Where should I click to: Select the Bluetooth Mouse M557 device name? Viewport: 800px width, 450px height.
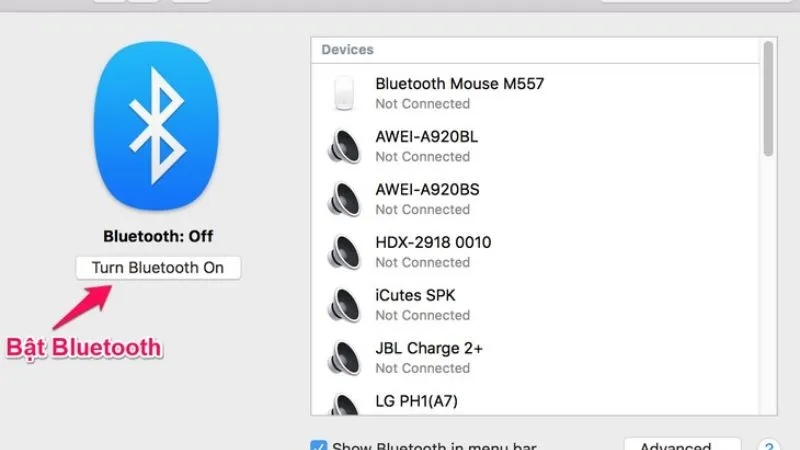[x=459, y=84]
